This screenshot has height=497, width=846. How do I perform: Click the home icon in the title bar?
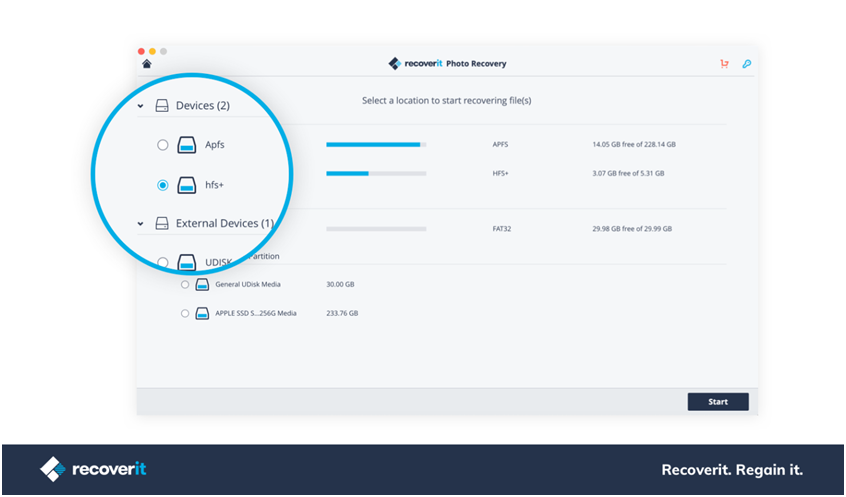147,64
